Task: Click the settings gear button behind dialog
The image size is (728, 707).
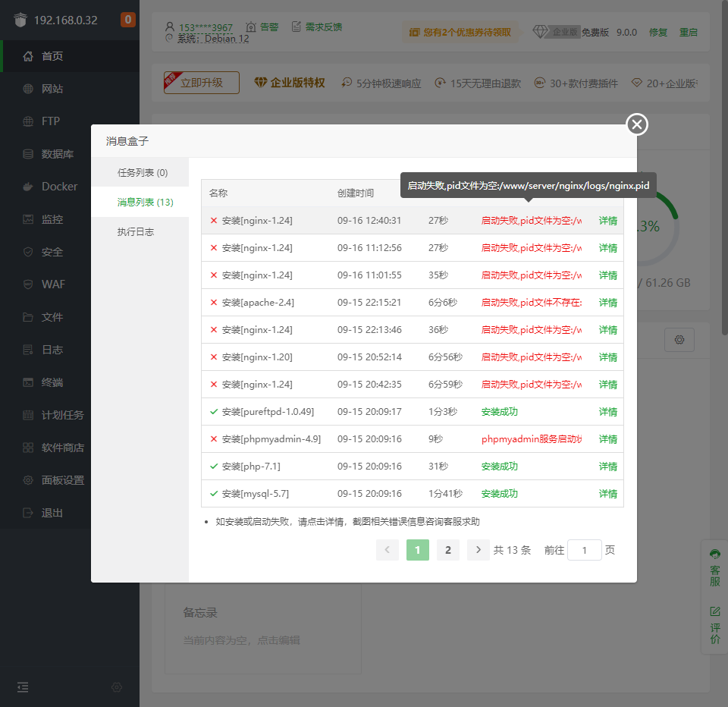Action: coord(679,340)
